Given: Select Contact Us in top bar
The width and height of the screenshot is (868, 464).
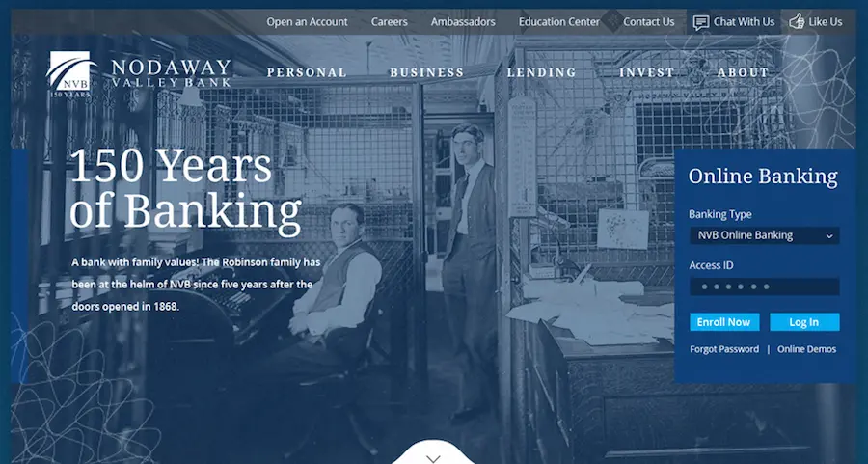Looking at the screenshot, I should 649,22.
